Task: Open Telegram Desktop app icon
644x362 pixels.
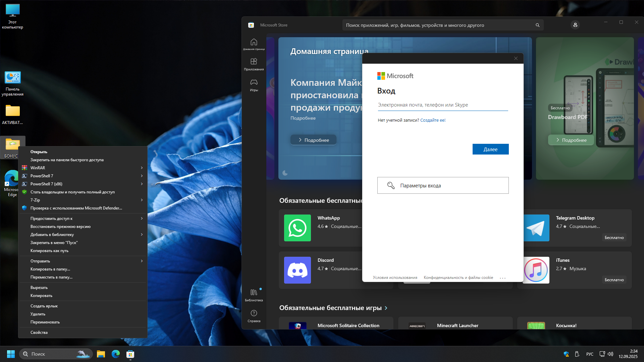Action: click(x=536, y=228)
